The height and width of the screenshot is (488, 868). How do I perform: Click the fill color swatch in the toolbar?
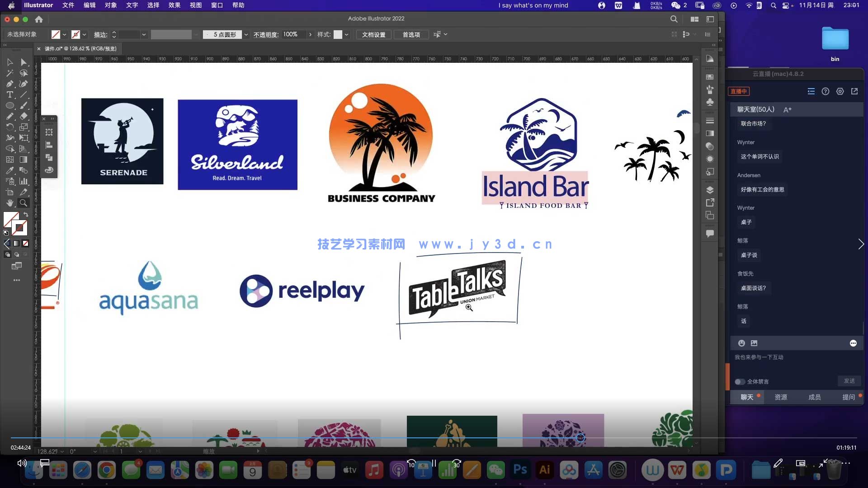point(10,218)
